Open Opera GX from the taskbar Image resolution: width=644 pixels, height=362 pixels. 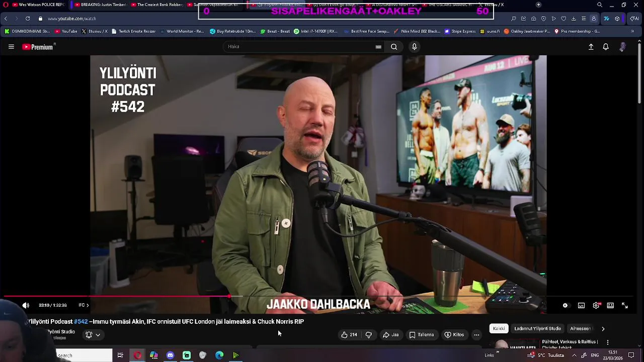pos(137,355)
